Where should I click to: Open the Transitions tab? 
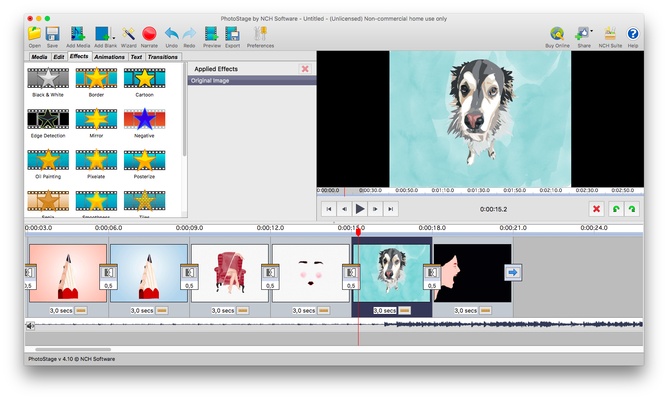(x=163, y=57)
